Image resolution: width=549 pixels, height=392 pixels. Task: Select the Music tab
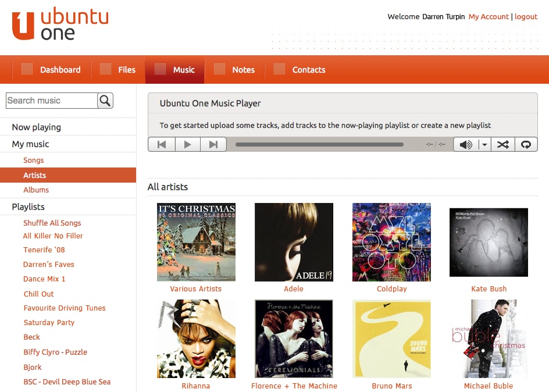pos(174,70)
